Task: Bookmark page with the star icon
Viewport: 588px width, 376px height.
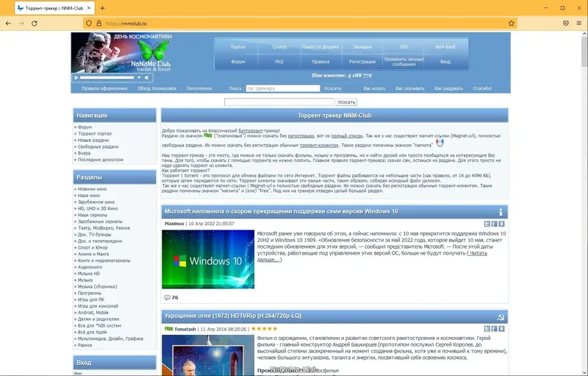Action: tap(511, 24)
